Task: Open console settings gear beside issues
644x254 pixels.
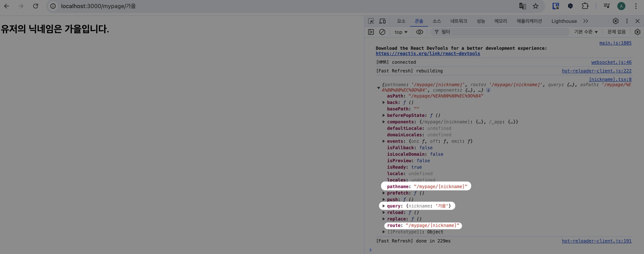Action: 637,32
